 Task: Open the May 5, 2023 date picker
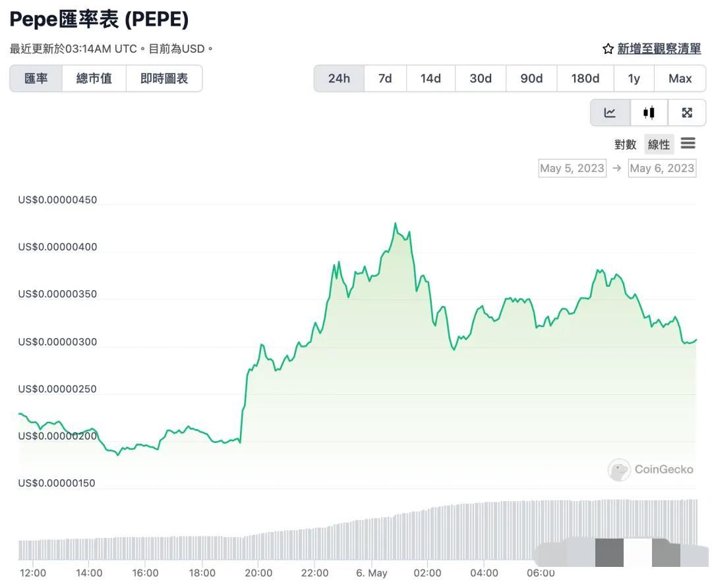(x=572, y=168)
